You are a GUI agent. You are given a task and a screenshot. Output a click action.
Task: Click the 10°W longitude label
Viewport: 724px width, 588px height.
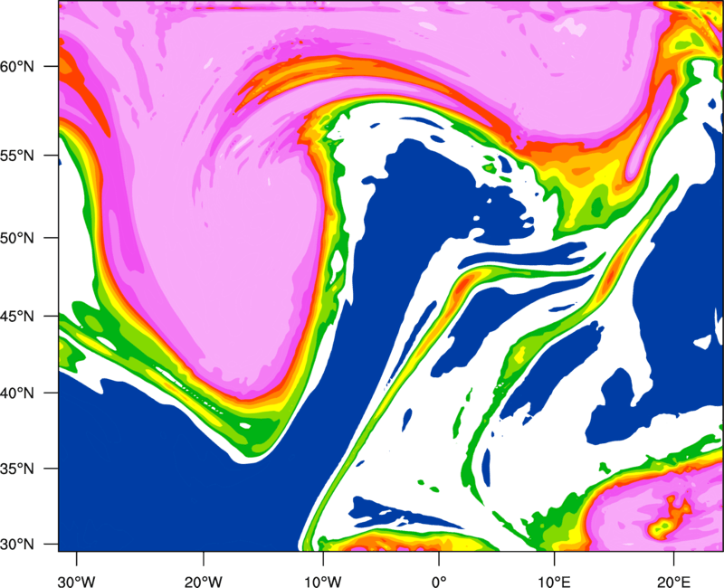coord(323,582)
